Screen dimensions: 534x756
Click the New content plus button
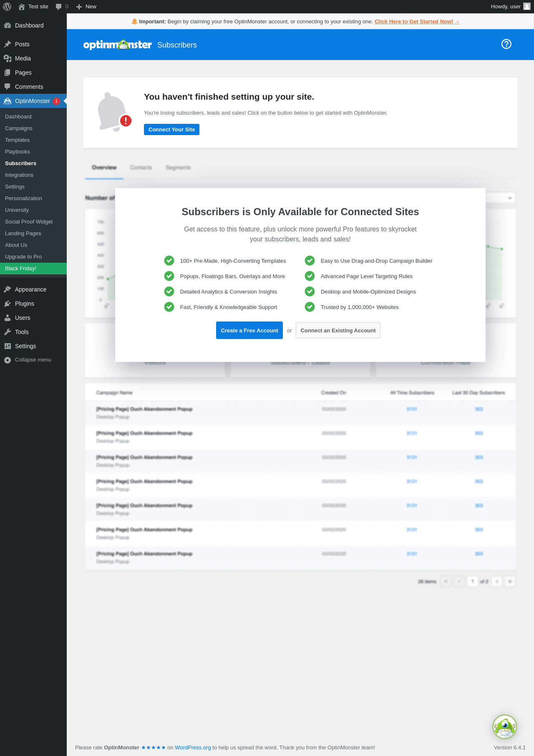click(x=86, y=7)
